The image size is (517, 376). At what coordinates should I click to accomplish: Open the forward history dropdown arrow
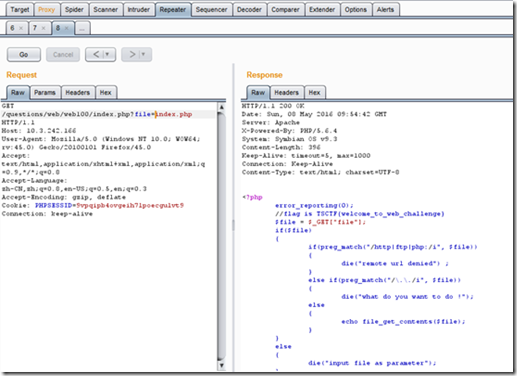(144, 54)
